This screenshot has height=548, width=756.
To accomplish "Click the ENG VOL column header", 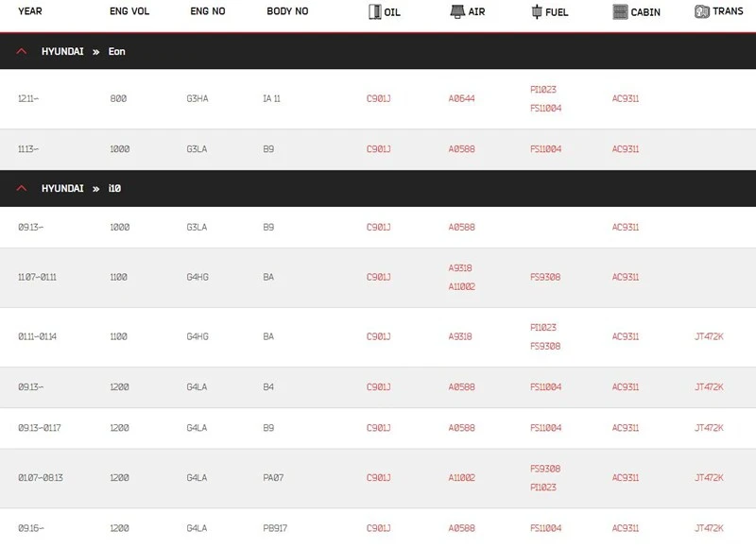I will click(129, 11).
